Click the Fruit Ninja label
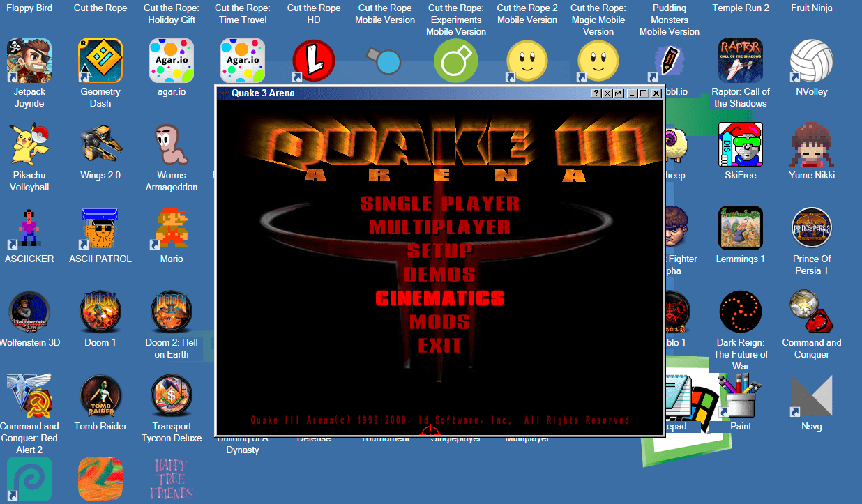The image size is (862, 504). pos(812,8)
